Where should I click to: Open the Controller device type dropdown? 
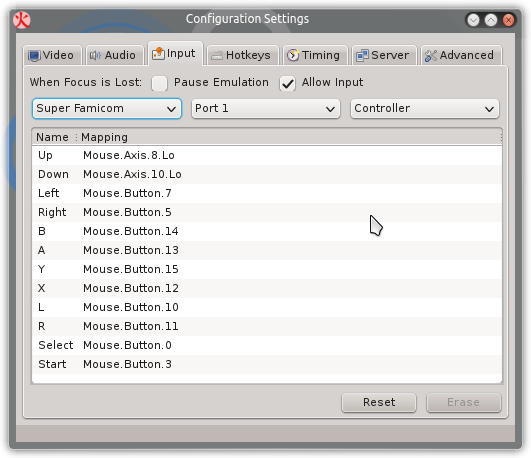pos(425,109)
